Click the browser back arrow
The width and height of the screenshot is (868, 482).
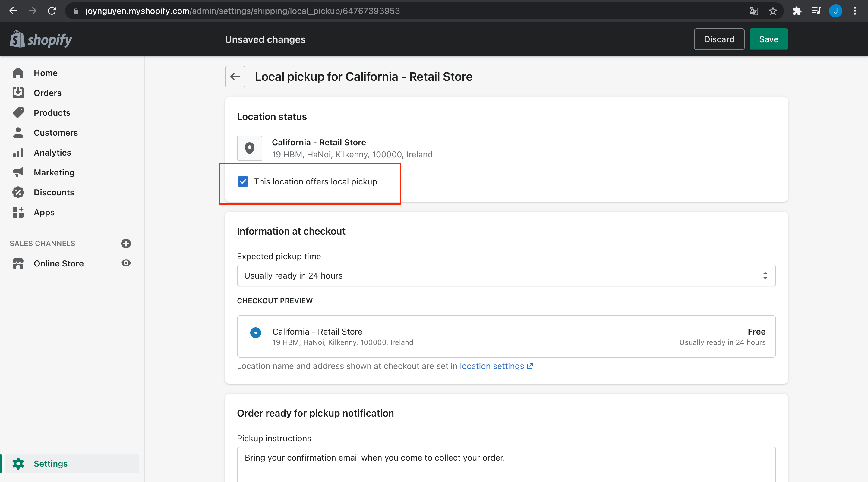13,11
